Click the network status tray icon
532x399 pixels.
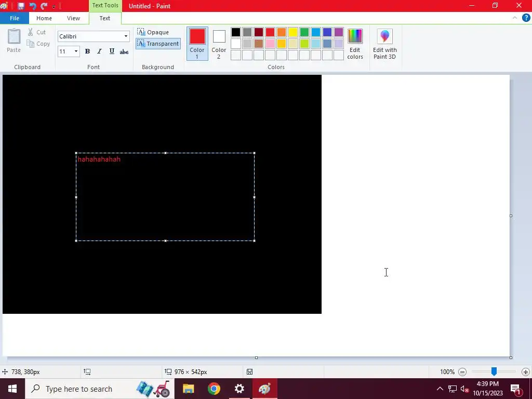(453, 389)
